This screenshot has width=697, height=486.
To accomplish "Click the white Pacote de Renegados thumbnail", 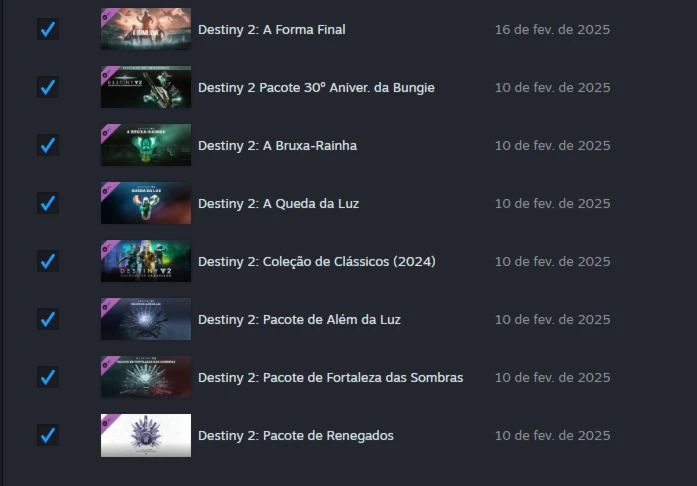I will (x=146, y=435).
